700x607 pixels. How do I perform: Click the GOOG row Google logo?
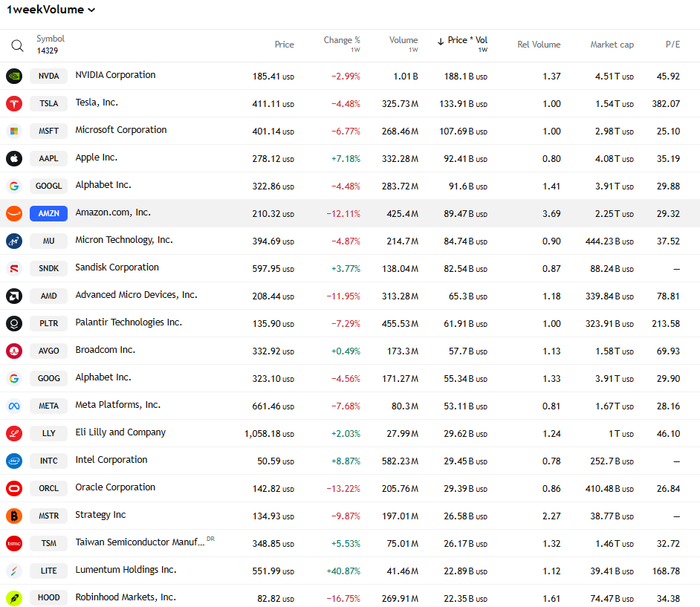tap(14, 378)
